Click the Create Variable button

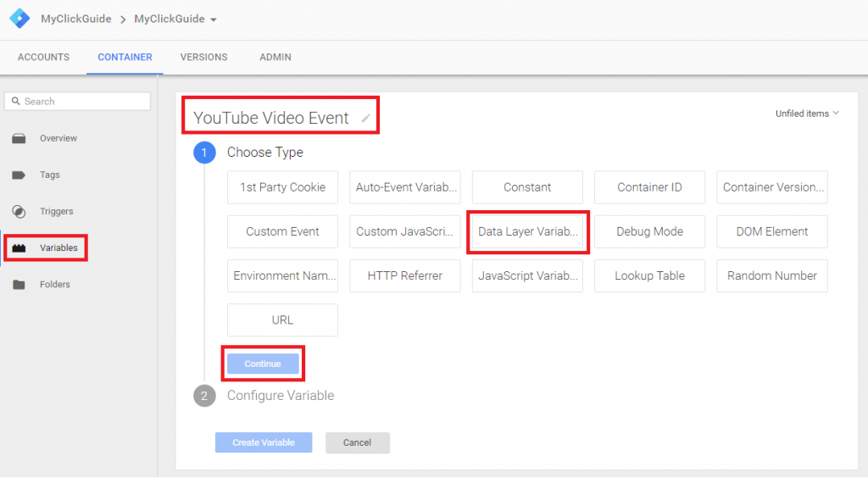(x=264, y=442)
